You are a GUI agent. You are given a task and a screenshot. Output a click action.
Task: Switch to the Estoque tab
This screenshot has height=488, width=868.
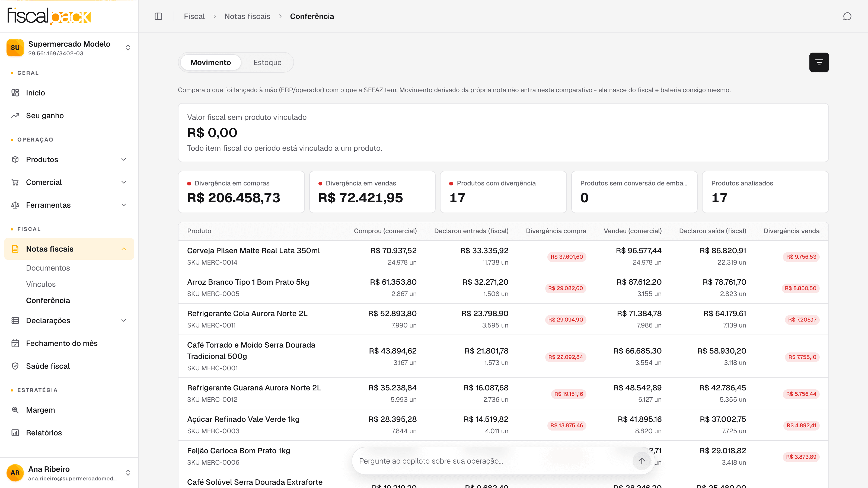pyautogui.click(x=267, y=62)
